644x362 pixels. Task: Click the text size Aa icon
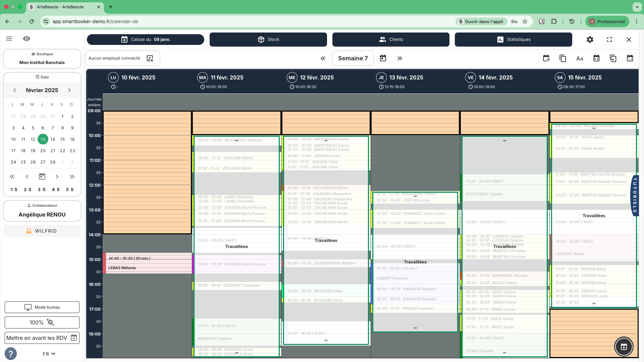point(579,58)
